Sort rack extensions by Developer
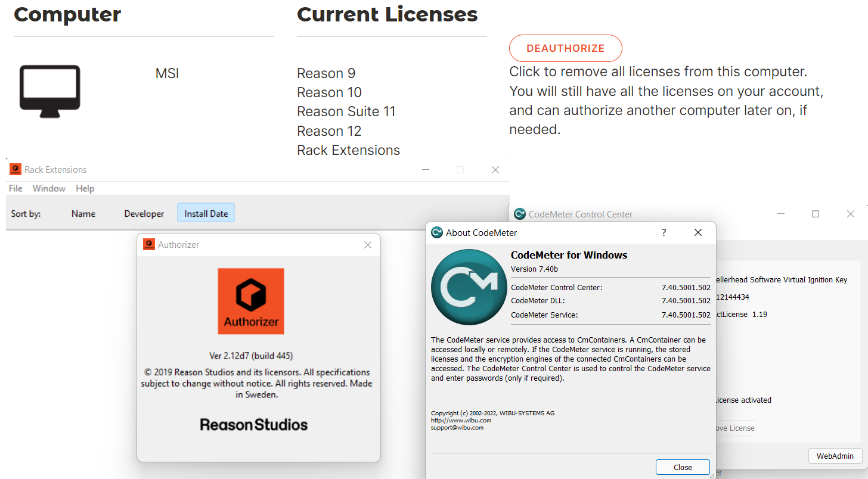 (x=144, y=213)
